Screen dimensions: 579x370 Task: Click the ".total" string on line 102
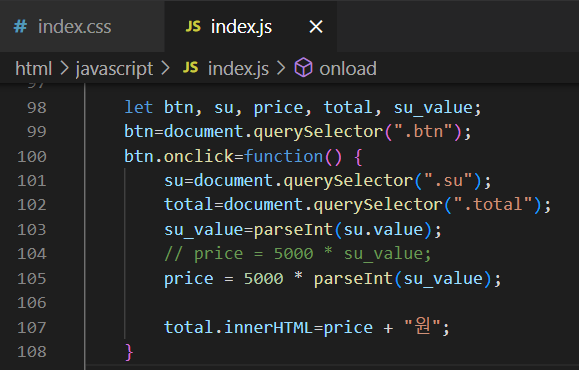click(x=493, y=204)
